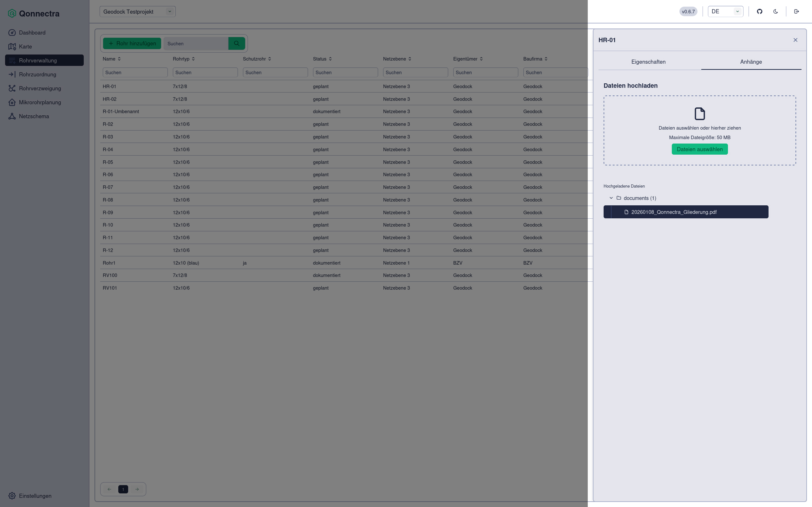Viewport: 812px width, 507px height.
Task: Click the green search magnifier button
Action: [x=237, y=43]
